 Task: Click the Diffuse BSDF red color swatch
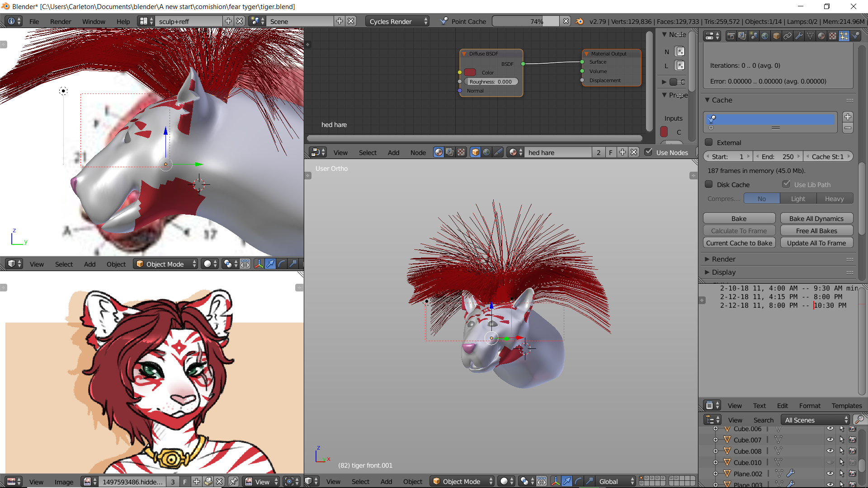[470, 72]
